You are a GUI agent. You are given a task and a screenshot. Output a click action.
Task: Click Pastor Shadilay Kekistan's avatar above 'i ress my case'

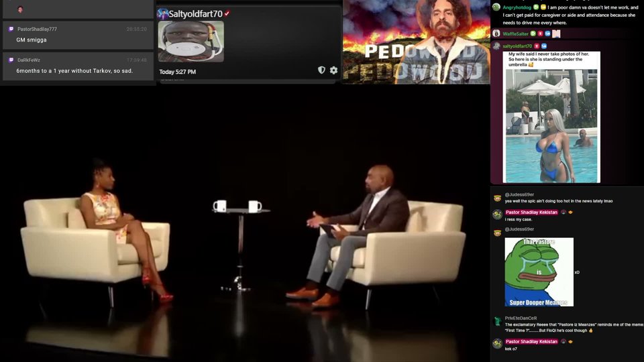click(x=497, y=215)
